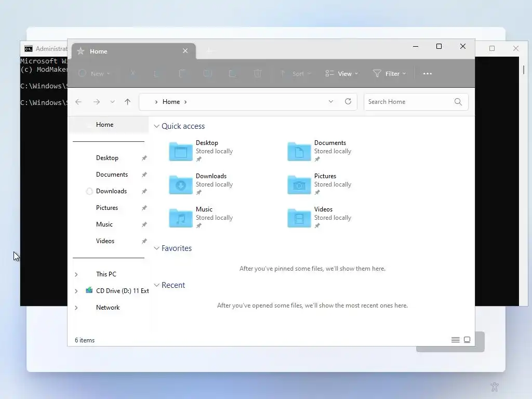This screenshot has height=399, width=532.
Task: Click the Rename icon in the toolbar
Action: pyautogui.click(x=208, y=73)
